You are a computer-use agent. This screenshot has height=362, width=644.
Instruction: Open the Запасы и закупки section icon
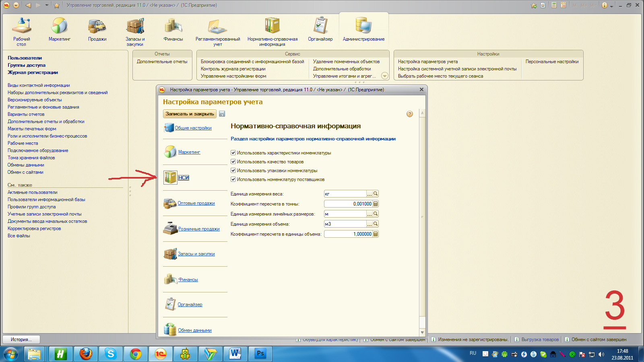pyautogui.click(x=135, y=26)
